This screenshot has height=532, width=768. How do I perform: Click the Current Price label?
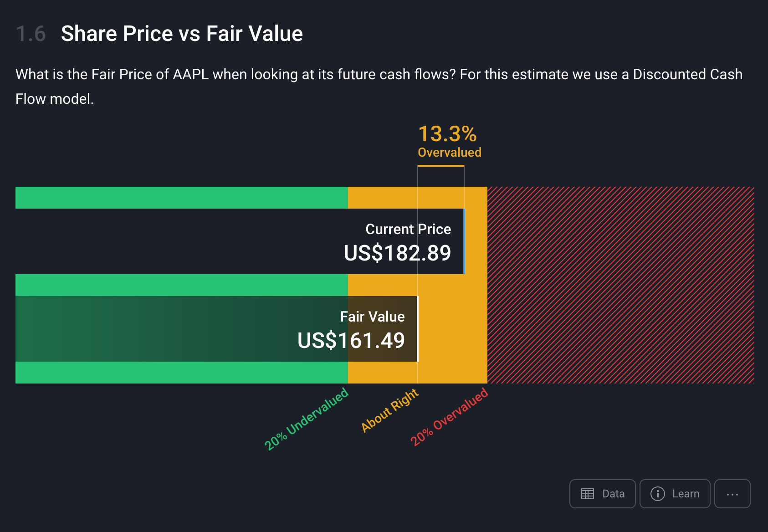pos(408,229)
